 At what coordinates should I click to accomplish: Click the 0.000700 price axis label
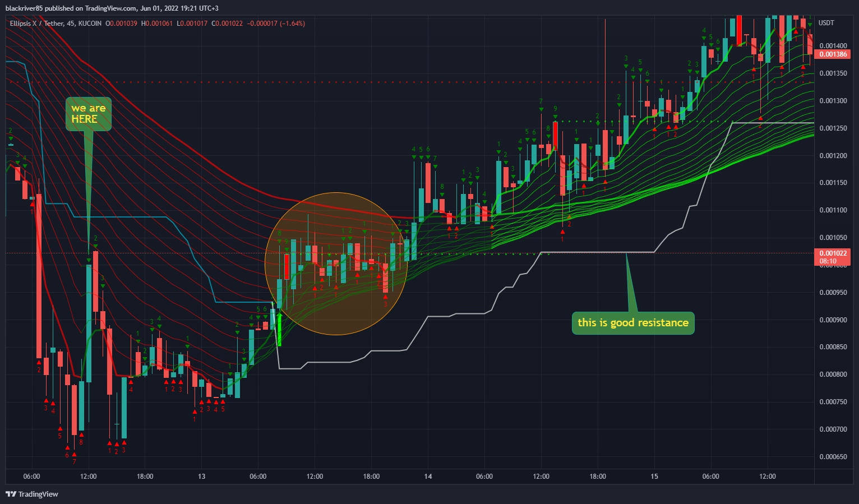833,429
